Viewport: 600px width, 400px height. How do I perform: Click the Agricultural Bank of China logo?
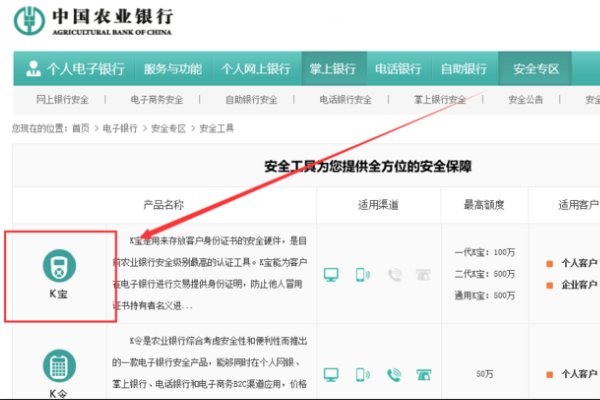tap(93, 21)
